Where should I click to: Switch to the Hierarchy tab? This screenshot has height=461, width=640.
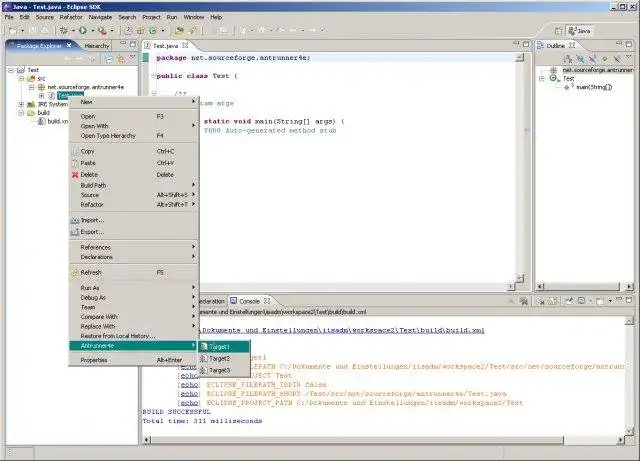[x=97, y=46]
